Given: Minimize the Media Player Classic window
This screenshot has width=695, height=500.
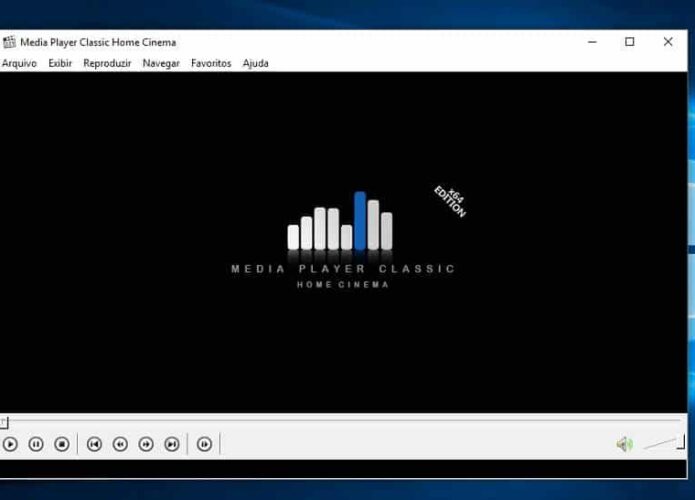Looking at the screenshot, I should (592, 42).
